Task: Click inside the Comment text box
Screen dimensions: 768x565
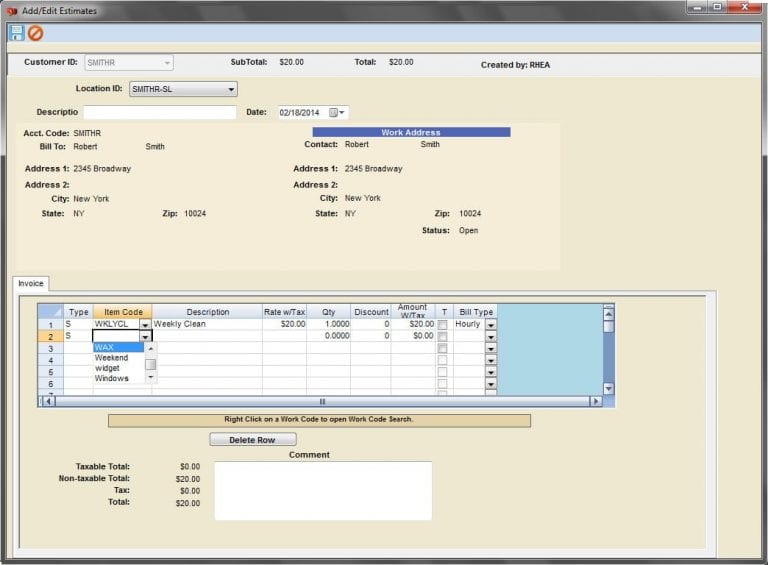Action: click(323, 491)
